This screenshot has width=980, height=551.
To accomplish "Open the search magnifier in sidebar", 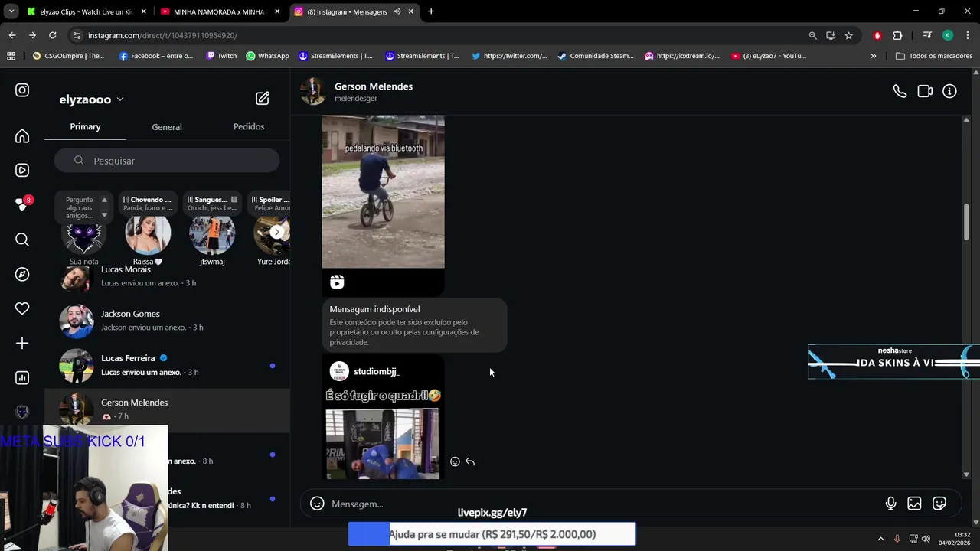I will (x=22, y=240).
